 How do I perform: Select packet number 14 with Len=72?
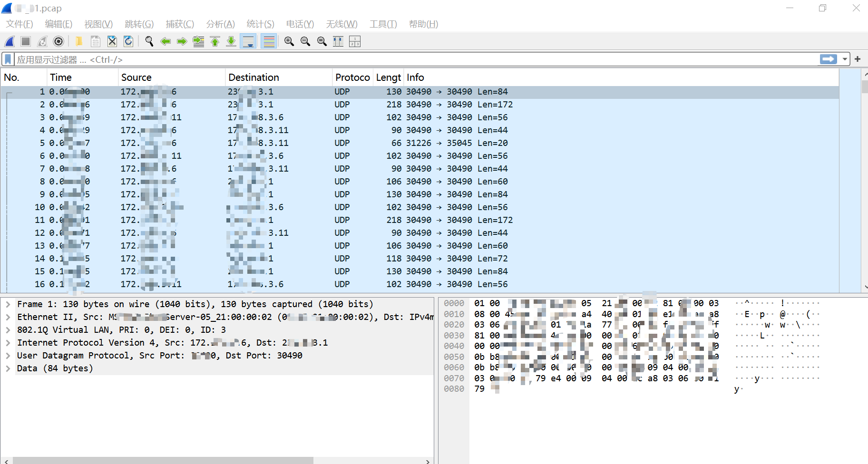[x=420, y=259]
